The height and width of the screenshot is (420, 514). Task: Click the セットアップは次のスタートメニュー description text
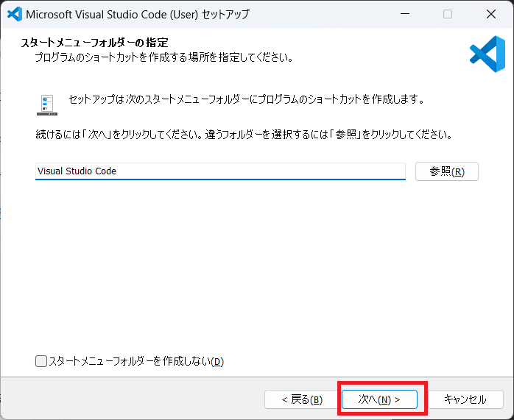click(247, 99)
